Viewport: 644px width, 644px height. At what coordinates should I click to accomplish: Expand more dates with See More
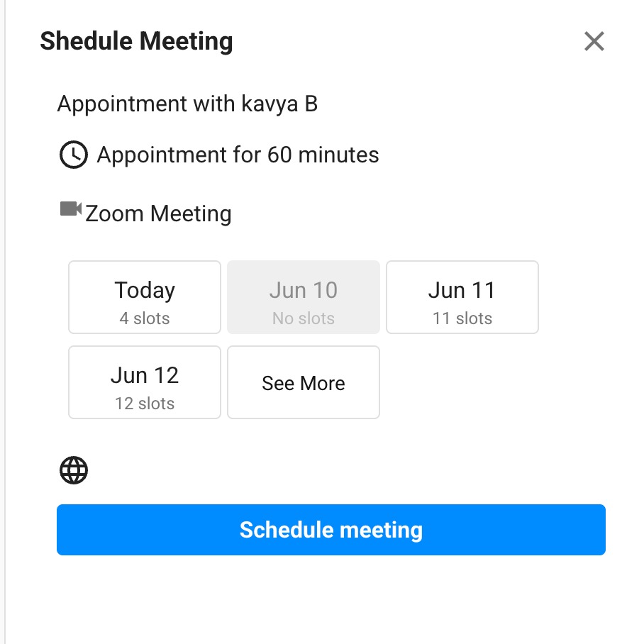pos(304,383)
